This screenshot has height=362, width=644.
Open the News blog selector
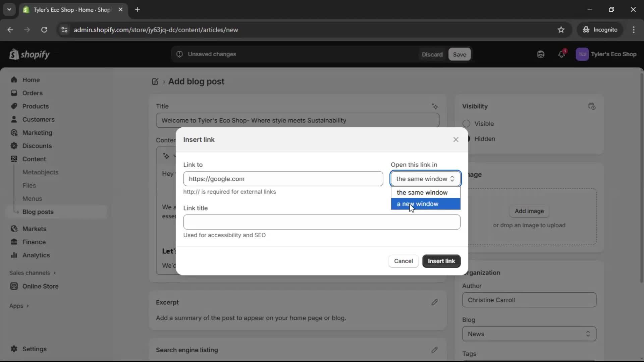point(529,334)
